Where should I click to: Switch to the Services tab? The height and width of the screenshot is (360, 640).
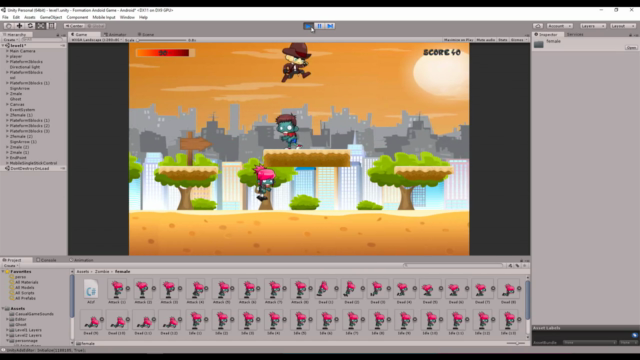point(575,35)
